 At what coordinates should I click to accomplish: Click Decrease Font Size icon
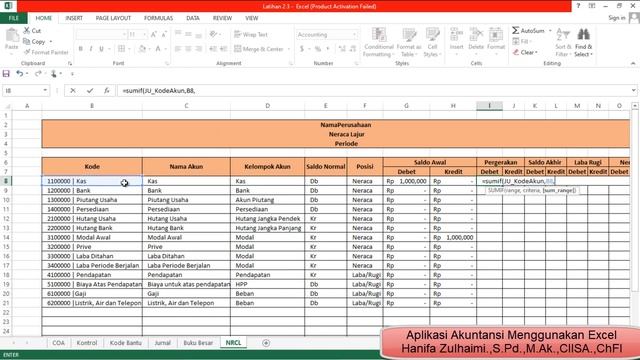pyautogui.click(x=164, y=35)
